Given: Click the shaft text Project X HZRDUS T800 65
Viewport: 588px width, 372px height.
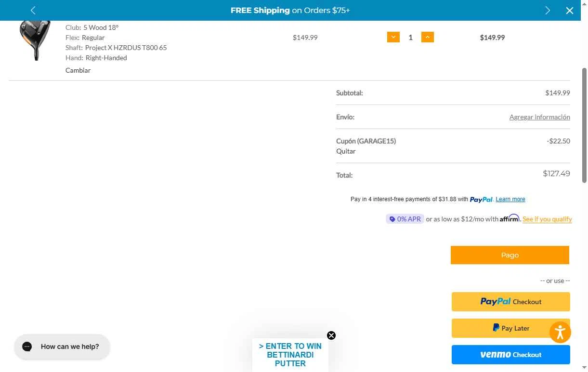Looking at the screenshot, I should click(x=126, y=48).
